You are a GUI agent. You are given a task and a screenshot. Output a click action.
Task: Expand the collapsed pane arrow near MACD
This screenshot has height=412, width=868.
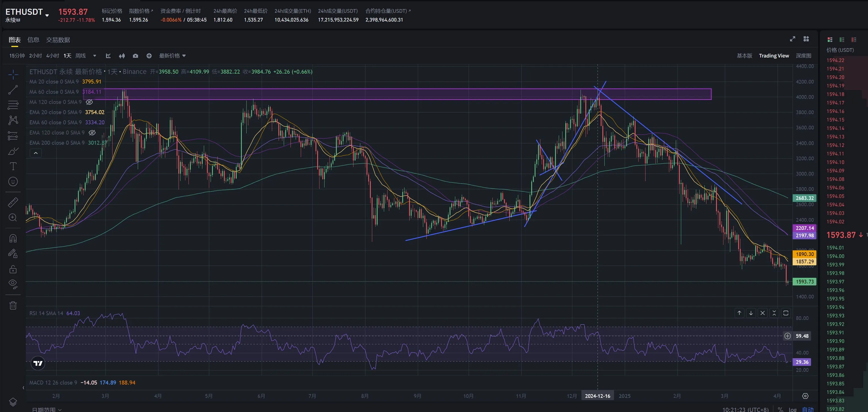pos(23,388)
